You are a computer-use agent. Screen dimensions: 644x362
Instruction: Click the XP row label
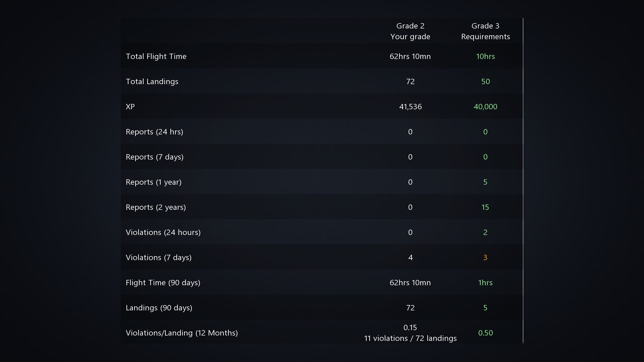(130, 107)
